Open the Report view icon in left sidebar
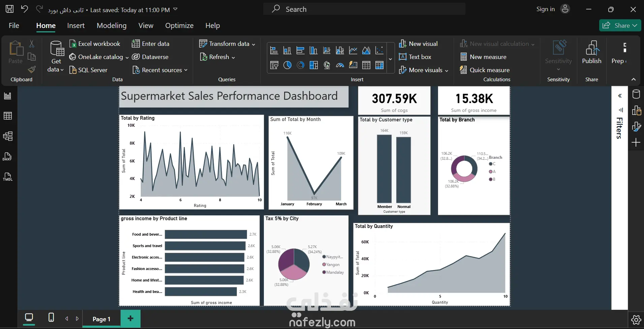 7,96
